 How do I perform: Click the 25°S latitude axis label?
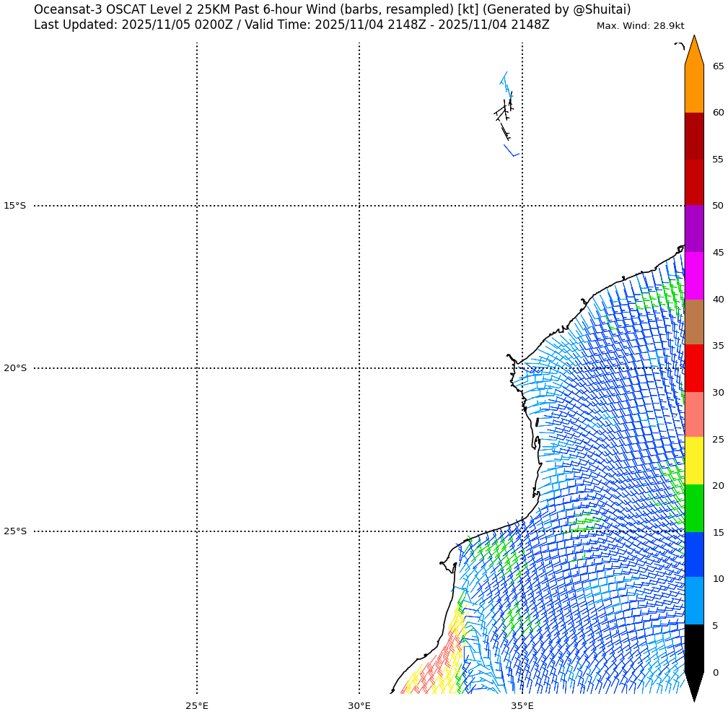(14, 531)
